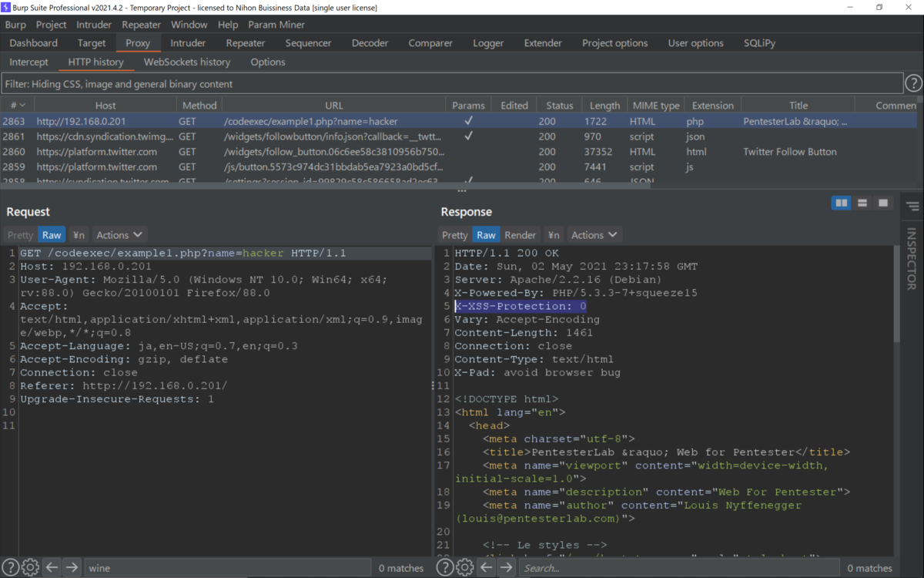Click the Response search field
Image resolution: width=924 pixels, height=578 pixels.
pyautogui.click(x=679, y=568)
